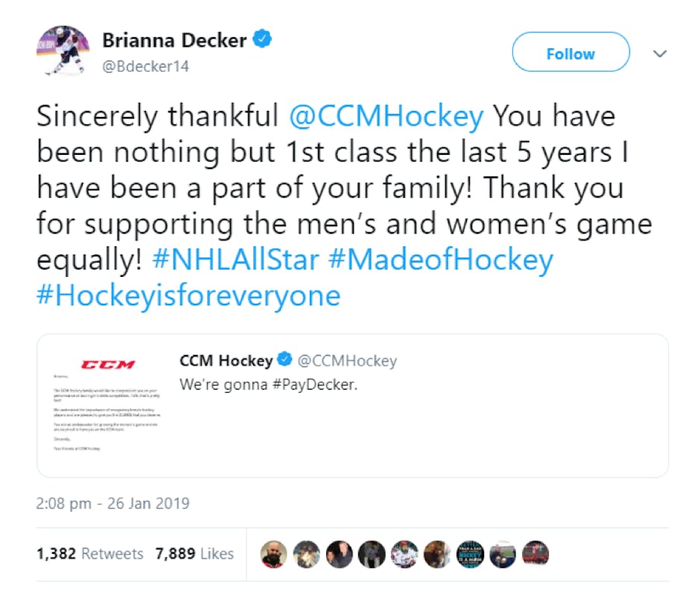
Task: Click the first liker avatar in the row
Action: click(273, 553)
